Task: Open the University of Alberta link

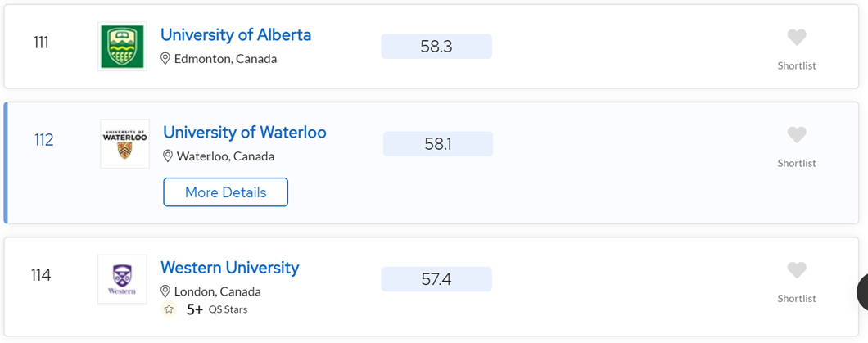Action: coord(236,35)
